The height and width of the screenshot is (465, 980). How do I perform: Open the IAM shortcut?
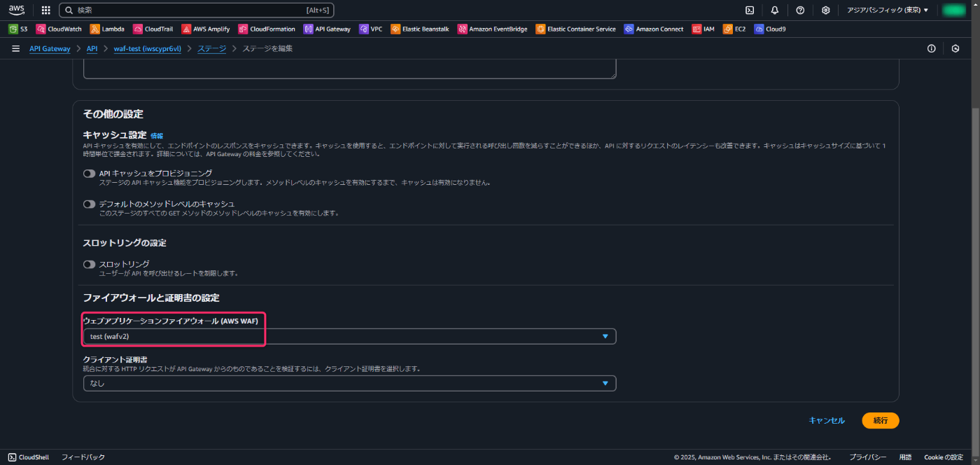coord(703,29)
